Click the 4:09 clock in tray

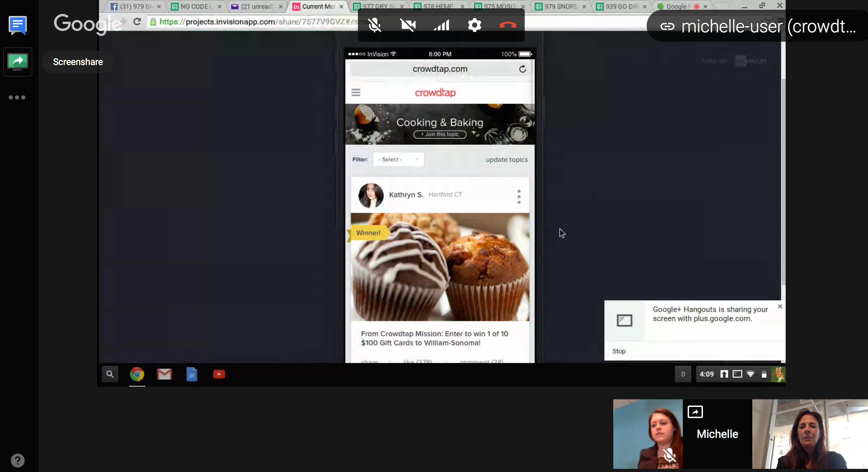[706, 374]
